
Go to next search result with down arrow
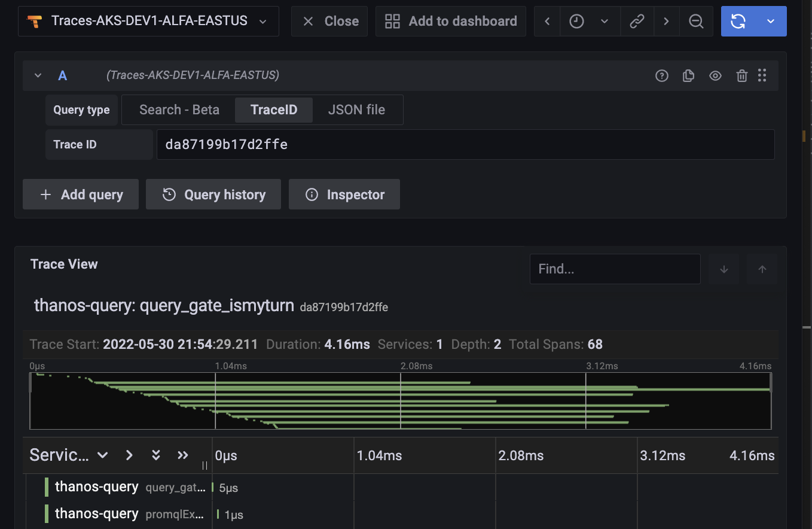coord(724,269)
